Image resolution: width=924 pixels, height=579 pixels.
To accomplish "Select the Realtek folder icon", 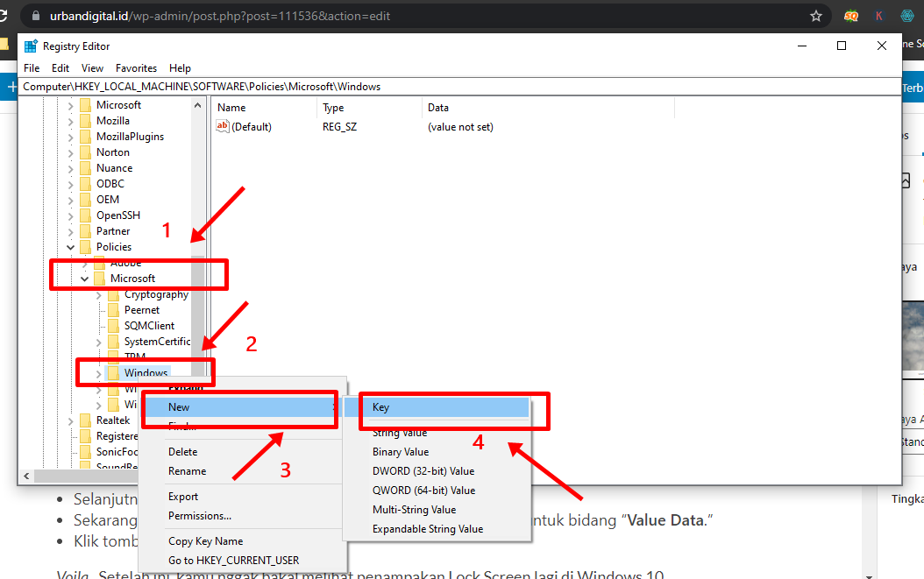I will (85, 420).
